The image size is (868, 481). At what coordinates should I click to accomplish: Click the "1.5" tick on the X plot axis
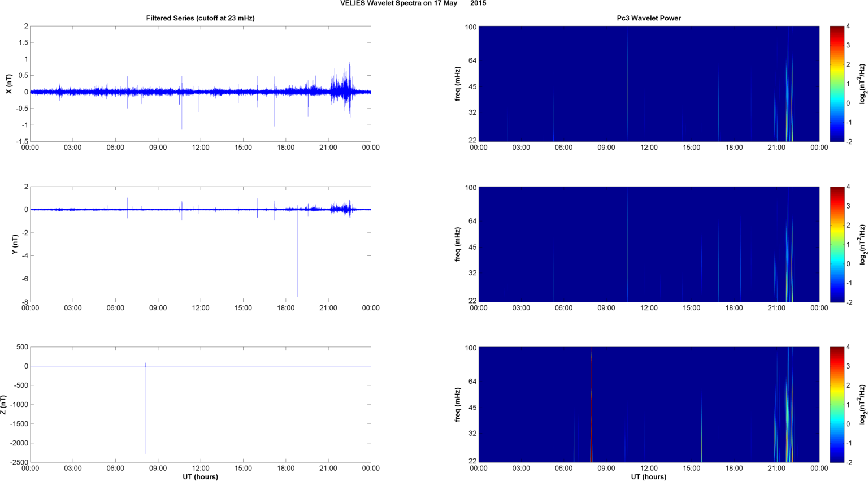pyautogui.click(x=23, y=43)
